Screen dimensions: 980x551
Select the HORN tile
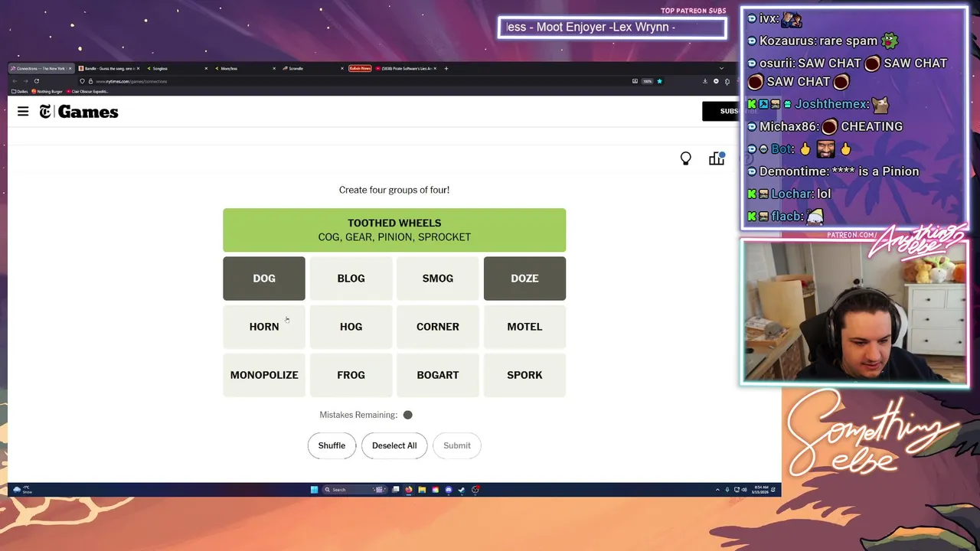click(x=264, y=327)
